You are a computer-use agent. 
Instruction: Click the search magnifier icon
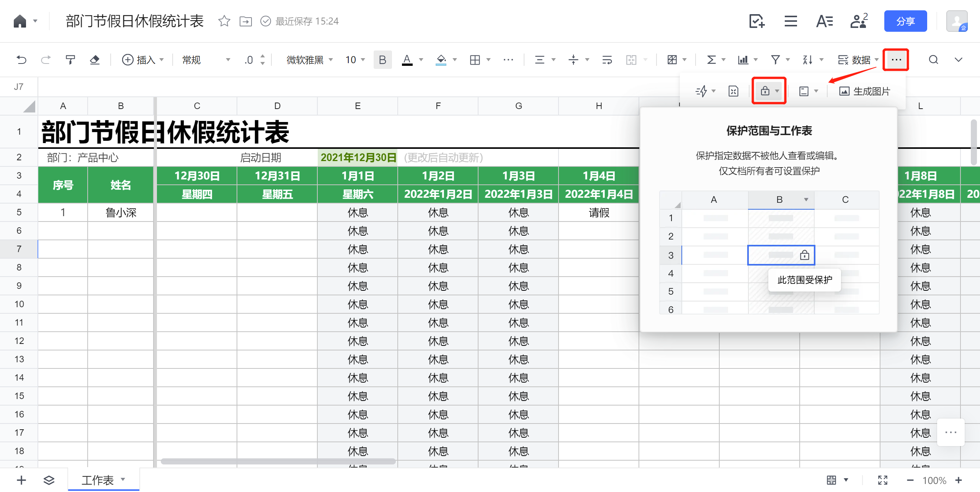click(x=933, y=60)
